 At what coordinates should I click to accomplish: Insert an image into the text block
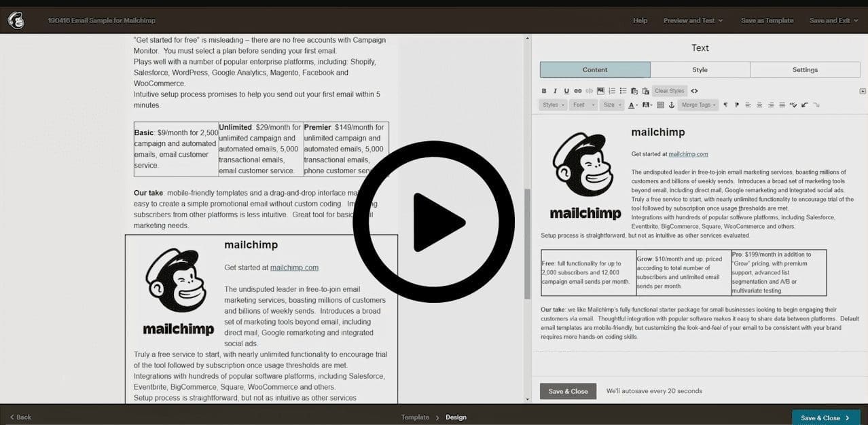(x=600, y=90)
